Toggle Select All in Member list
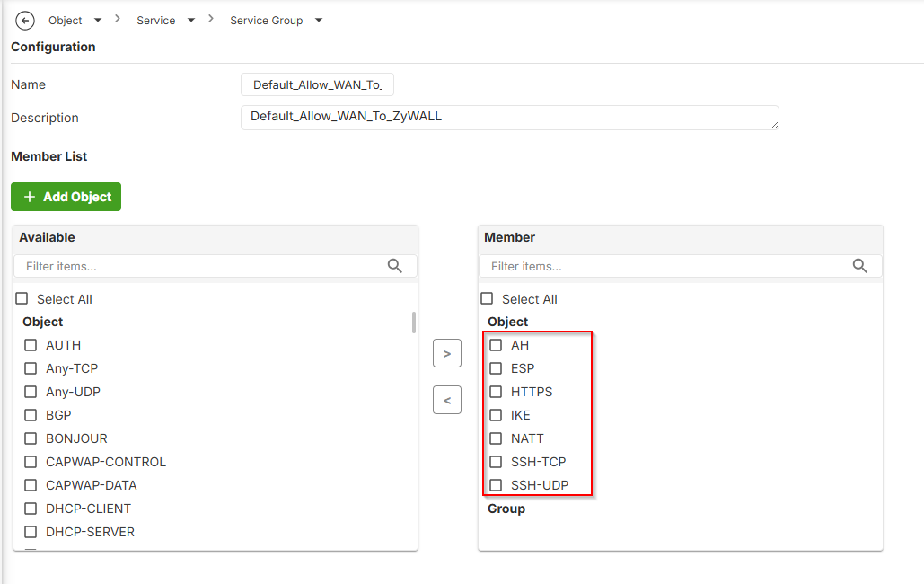The image size is (924, 584). pyautogui.click(x=487, y=299)
